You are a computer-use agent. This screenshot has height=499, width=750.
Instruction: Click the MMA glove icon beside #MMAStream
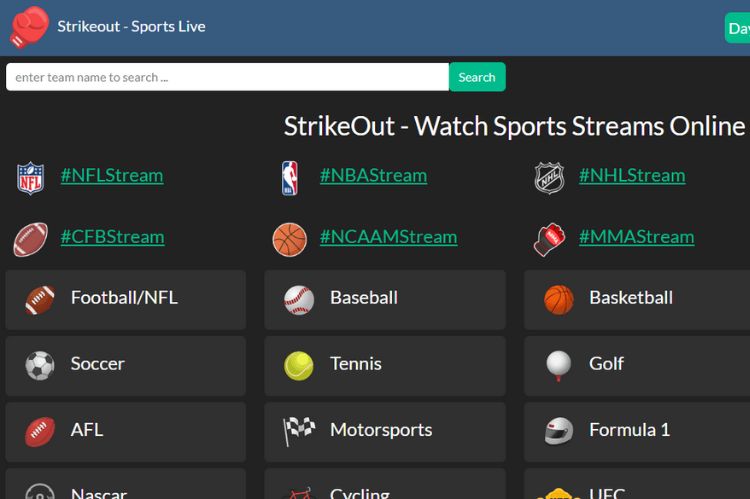pos(549,239)
